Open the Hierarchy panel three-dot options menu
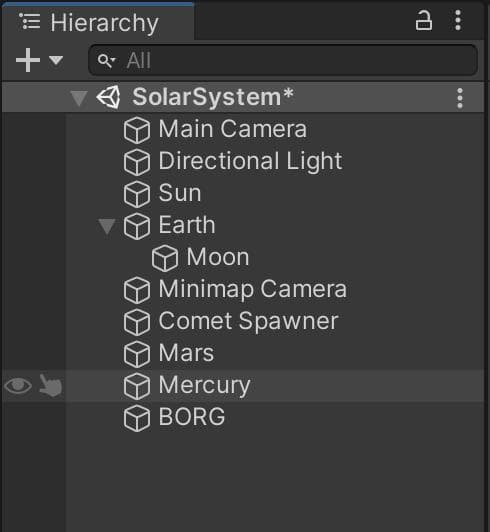The image size is (490, 532). pyautogui.click(x=458, y=20)
